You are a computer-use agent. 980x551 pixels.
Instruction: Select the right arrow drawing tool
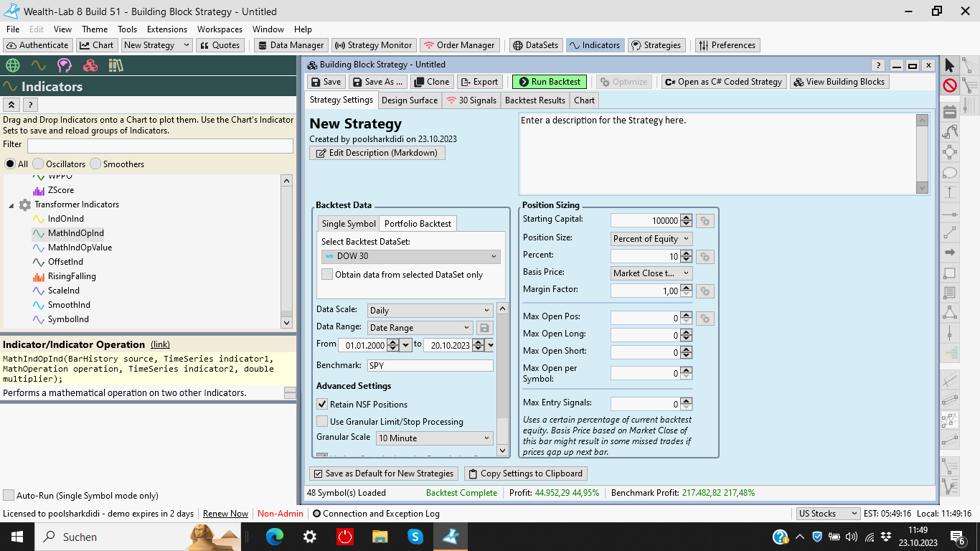950,253
